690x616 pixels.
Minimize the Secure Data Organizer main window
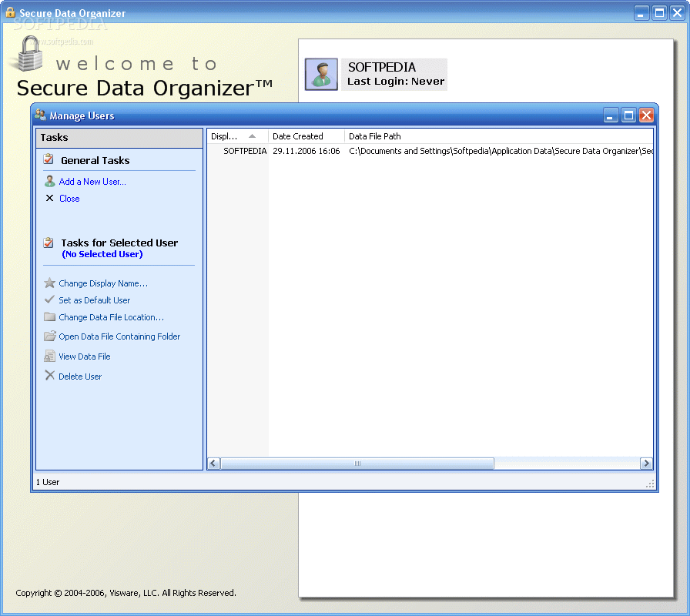click(641, 13)
